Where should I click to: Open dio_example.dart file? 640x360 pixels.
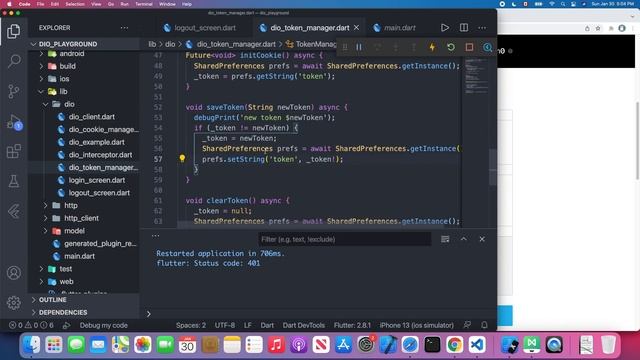[x=96, y=142]
